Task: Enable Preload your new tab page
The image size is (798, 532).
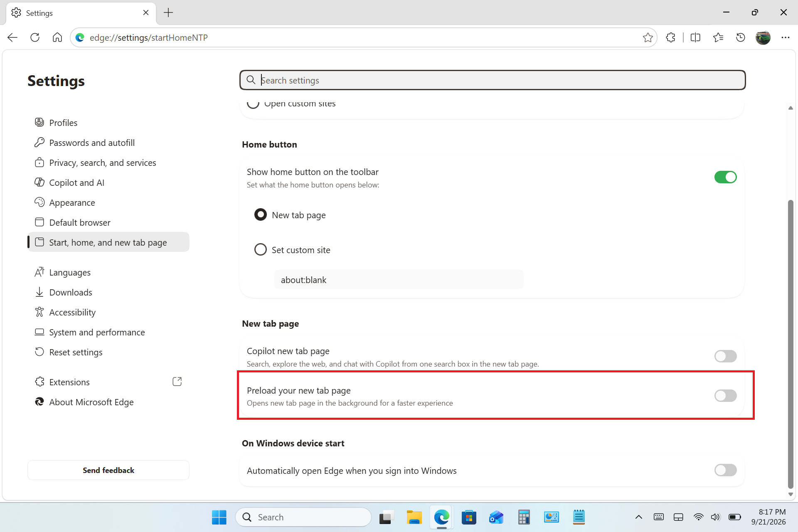Action: 725,396
